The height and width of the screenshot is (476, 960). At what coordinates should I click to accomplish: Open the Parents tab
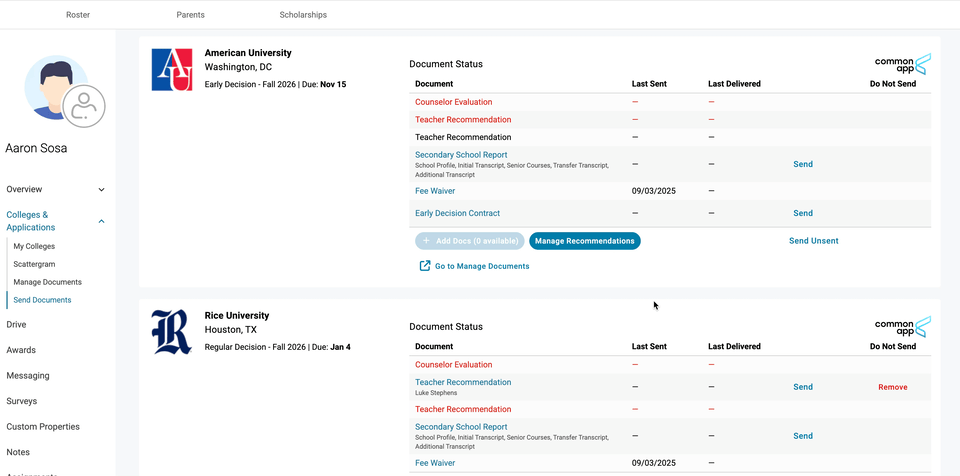tap(190, 15)
